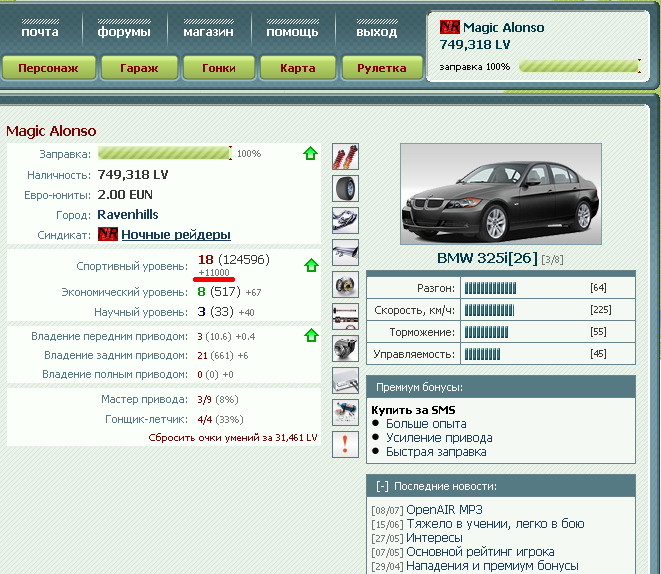This screenshot has width=661, height=574.
Task: Open news Тяжело в учении, легко в бою
Action: [495, 524]
